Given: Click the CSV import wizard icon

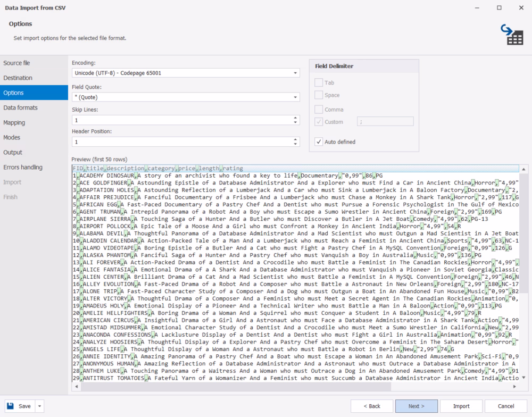Looking at the screenshot, I should [x=512, y=35].
